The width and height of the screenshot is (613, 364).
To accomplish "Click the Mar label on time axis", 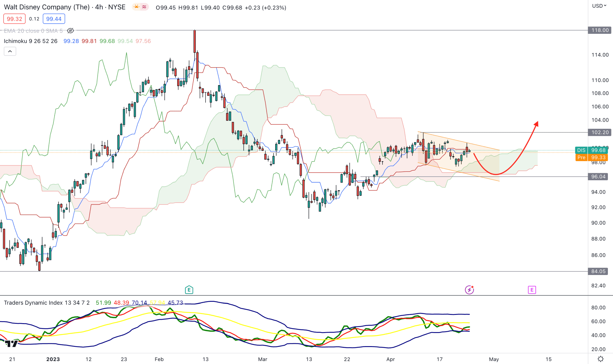I will coord(262,359).
